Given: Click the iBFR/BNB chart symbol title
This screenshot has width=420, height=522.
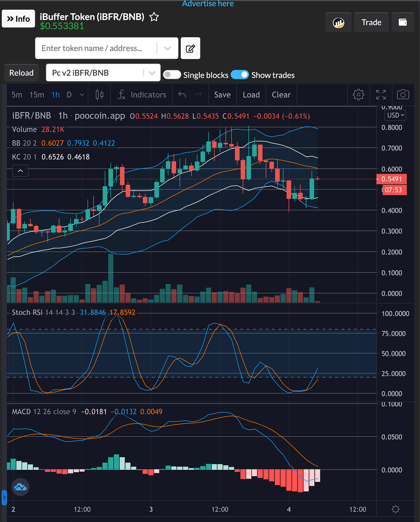Looking at the screenshot, I should (x=31, y=116).
